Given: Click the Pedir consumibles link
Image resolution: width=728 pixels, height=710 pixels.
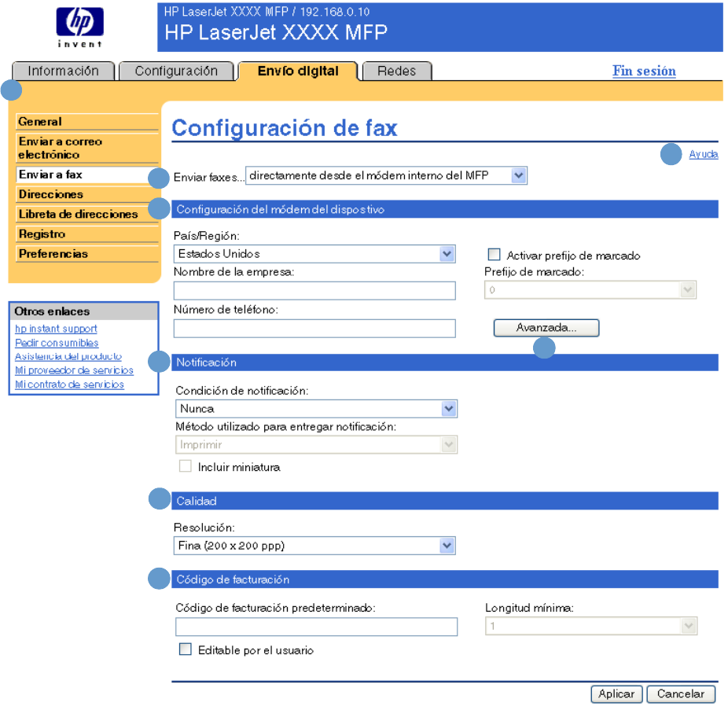Looking at the screenshot, I should click(x=57, y=343).
